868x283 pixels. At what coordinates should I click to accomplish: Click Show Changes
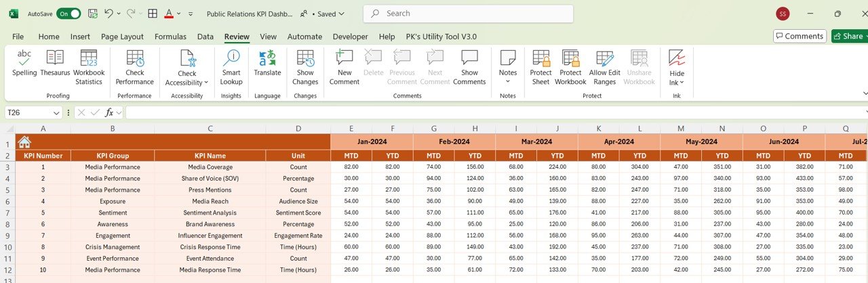coord(305,68)
